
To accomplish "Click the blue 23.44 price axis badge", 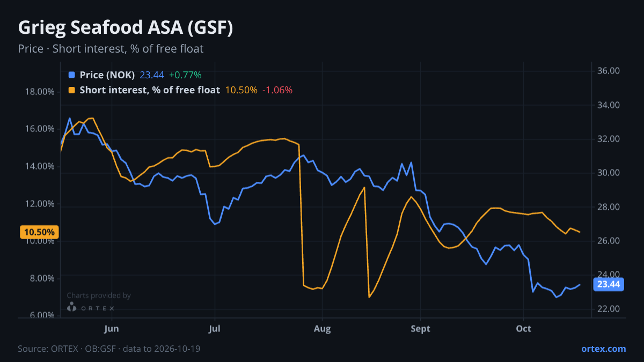I will [x=608, y=284].
